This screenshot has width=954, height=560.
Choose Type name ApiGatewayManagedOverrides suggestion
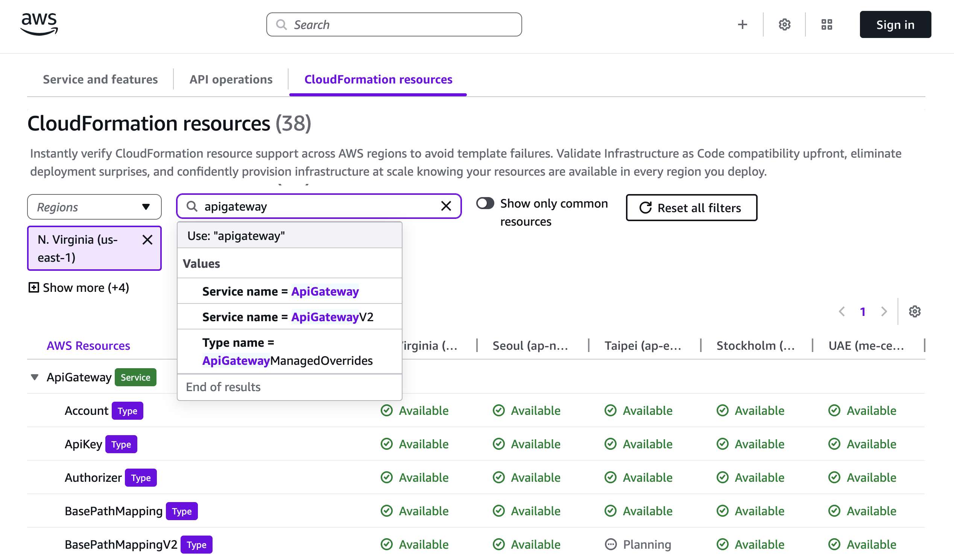[288, 352]
